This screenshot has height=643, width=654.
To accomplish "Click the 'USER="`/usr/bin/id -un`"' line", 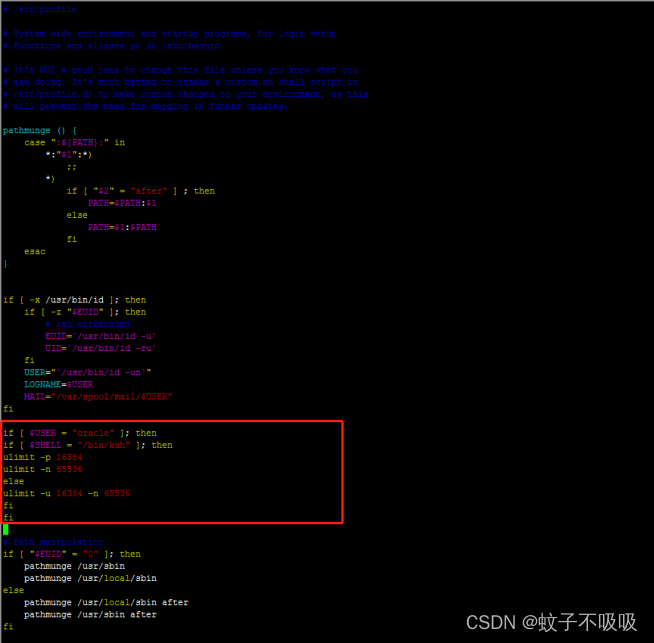I will pos(88,372).
